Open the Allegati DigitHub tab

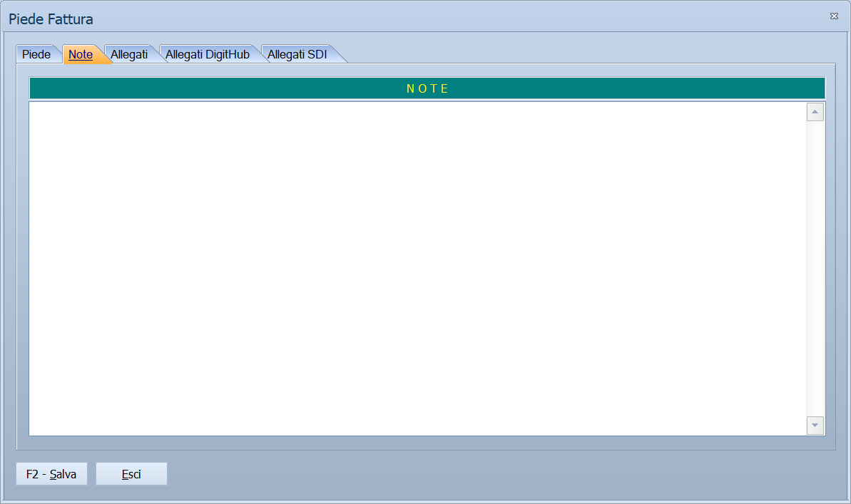pos(208,54)
